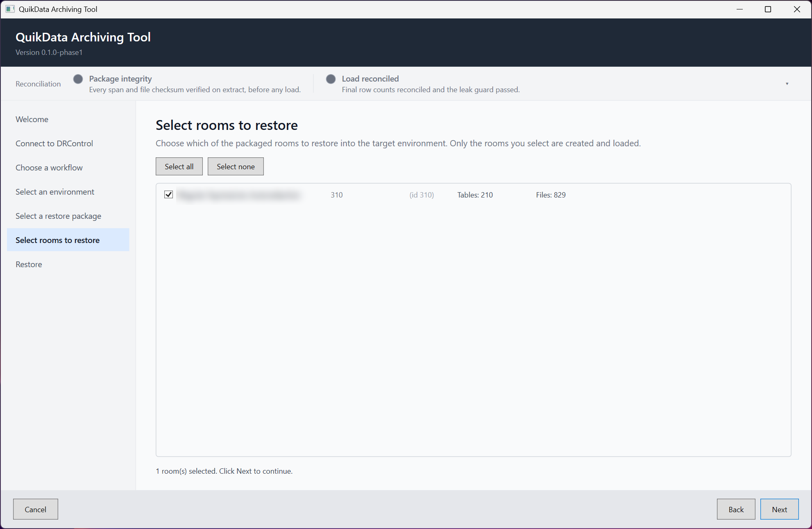Click the Files: 829 value
Screen dimensions: 812x529
point(551,195)
